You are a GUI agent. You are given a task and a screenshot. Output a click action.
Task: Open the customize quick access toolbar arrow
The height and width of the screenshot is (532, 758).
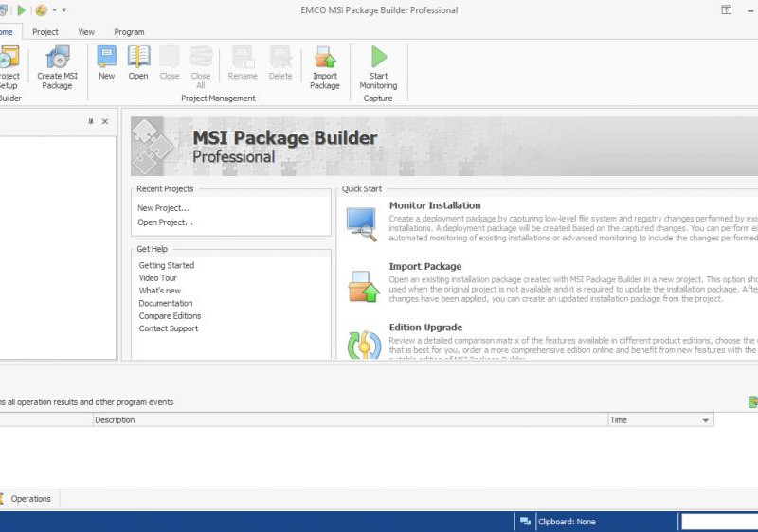coord(63,10)
